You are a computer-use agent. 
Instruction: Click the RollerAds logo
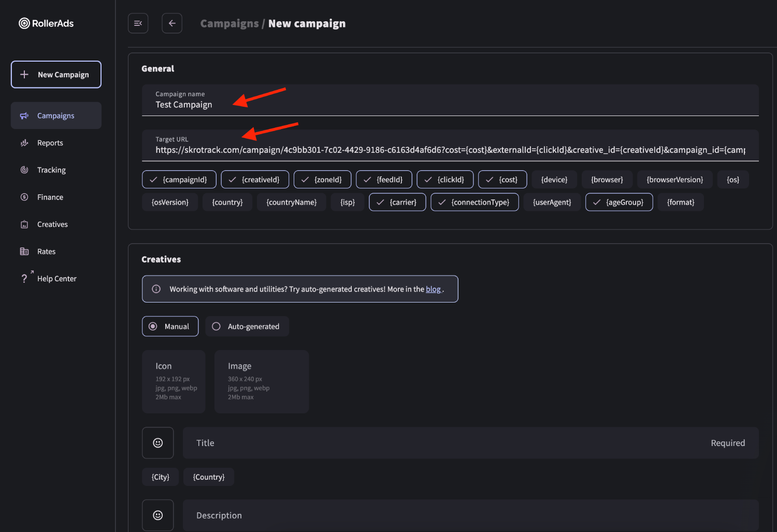pyautogui.click(x=46, y=23)
